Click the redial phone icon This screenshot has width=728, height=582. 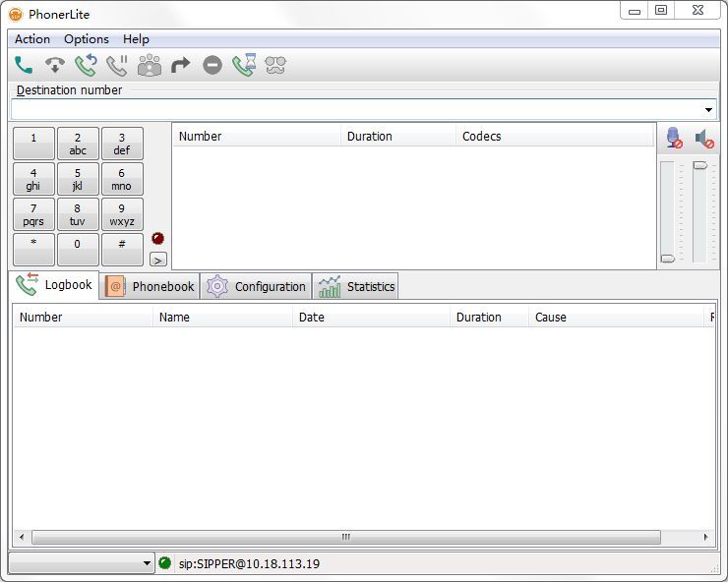86,66
